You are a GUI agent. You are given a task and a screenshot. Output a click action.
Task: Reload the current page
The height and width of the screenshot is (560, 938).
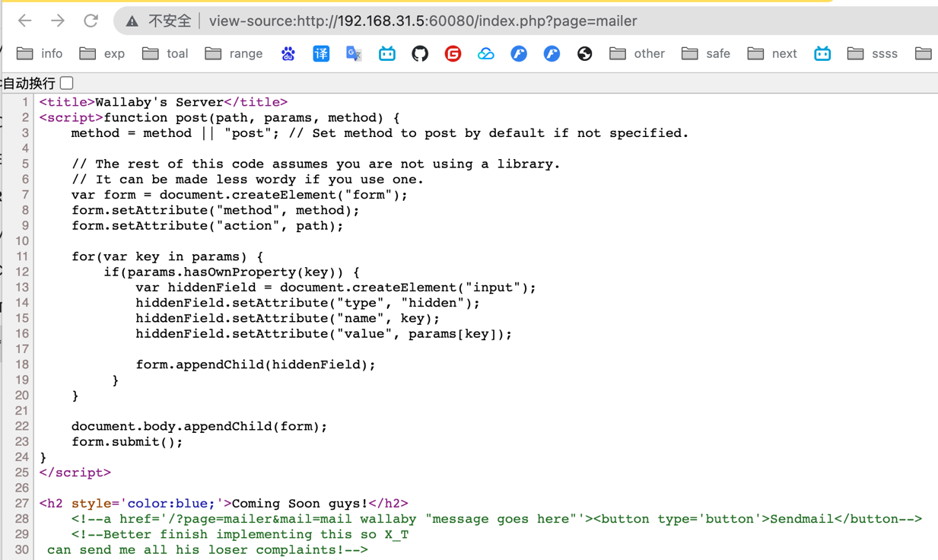point(91,21)
